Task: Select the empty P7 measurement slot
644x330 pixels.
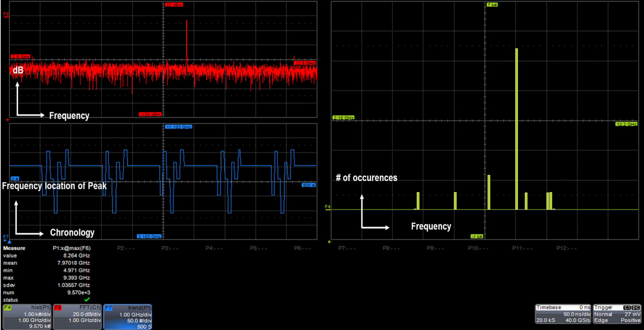Action: [346, 248]
